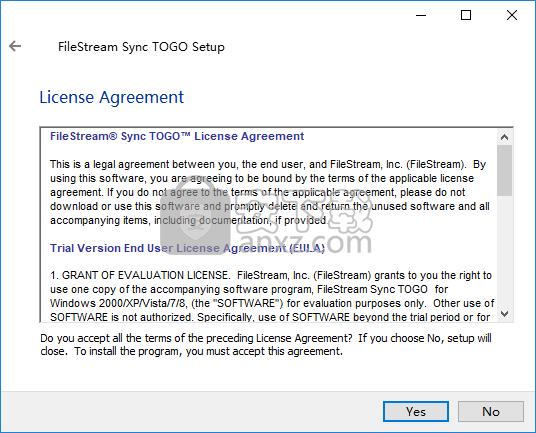This screenshot has height=433, width=536.
Task: Click the '1. GRANT OF EVALUATION LICENSE' paragraph
Action: tap(272, 296)
